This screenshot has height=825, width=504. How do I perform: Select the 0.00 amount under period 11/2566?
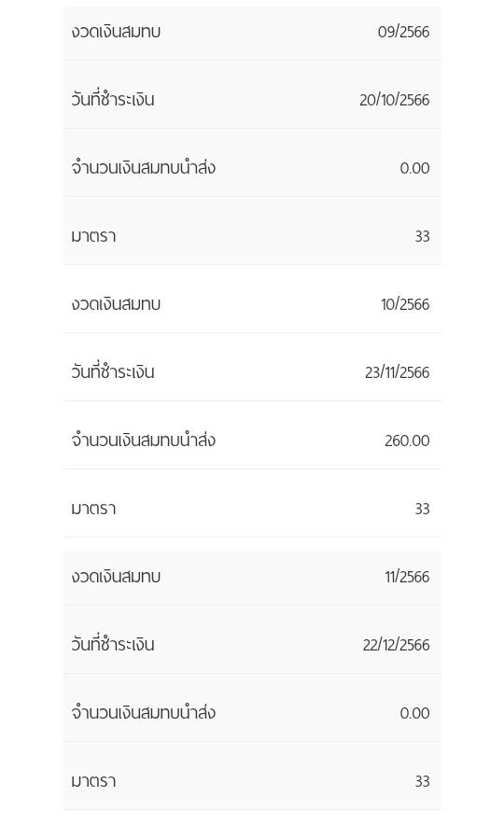pyautogui.click(x=414, y=713)
